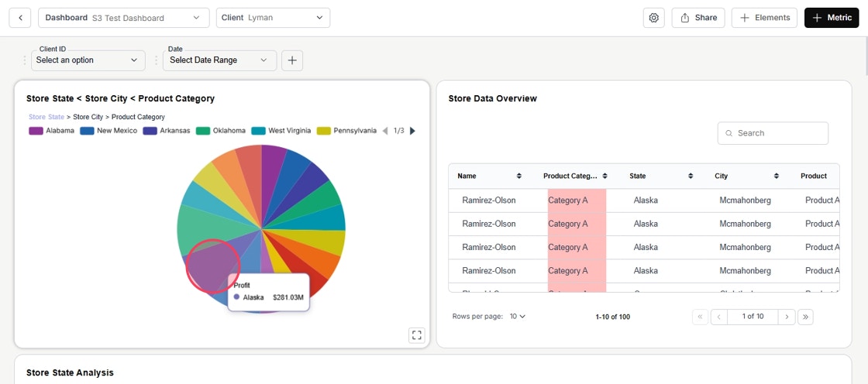The image size is (868, 384).
Task: Toggle the Oklahoma legend entry
Action: [221, 131]
